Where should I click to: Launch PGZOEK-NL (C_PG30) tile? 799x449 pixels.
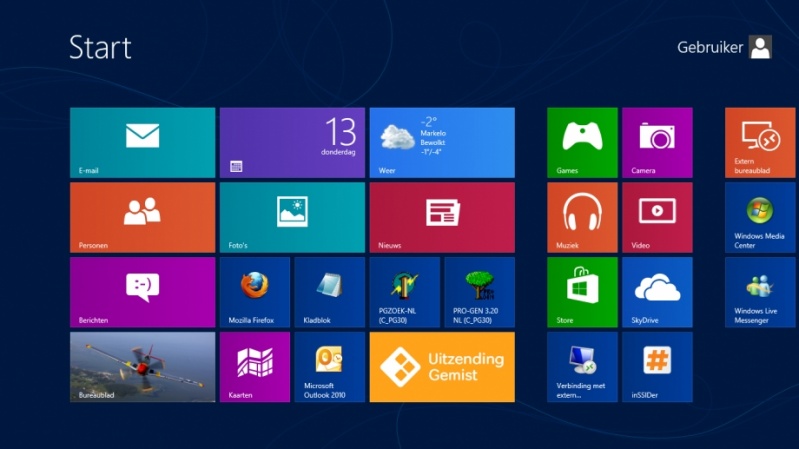coord(405,292)
